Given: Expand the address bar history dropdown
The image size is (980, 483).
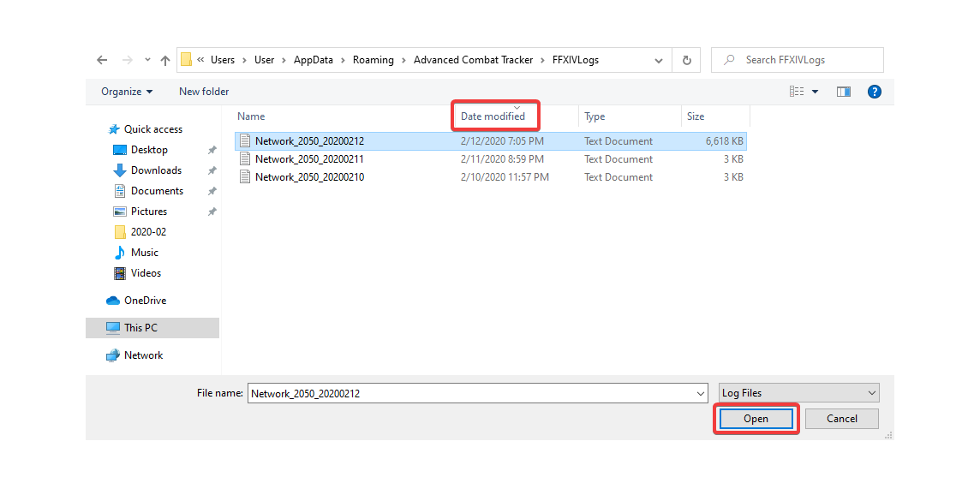Looking at the screenshot, I should coord(658,61).
